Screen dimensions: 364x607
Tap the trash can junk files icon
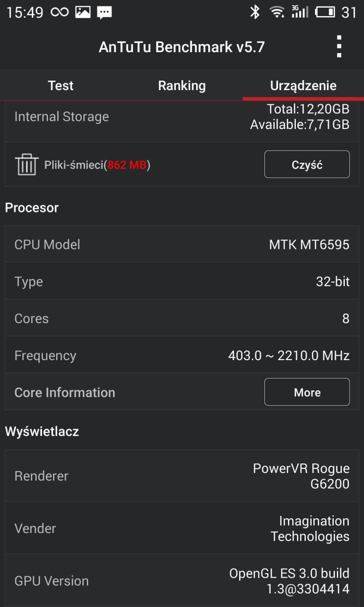(26, 164)
